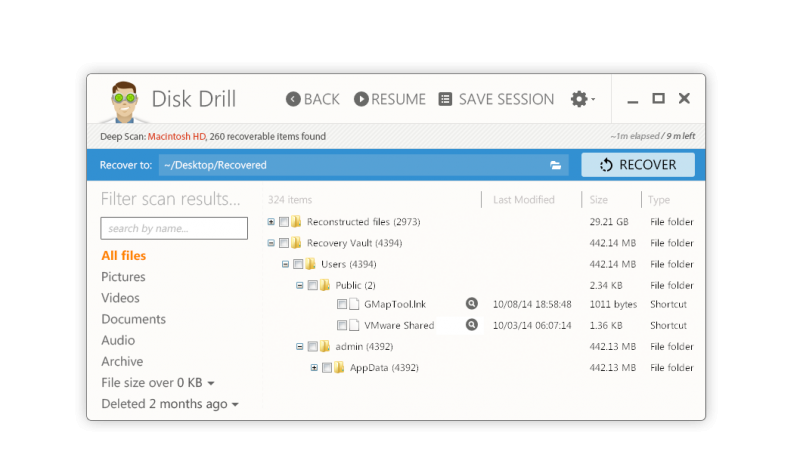Check the admin folder checkbox
800x467 pixels.
312,347
